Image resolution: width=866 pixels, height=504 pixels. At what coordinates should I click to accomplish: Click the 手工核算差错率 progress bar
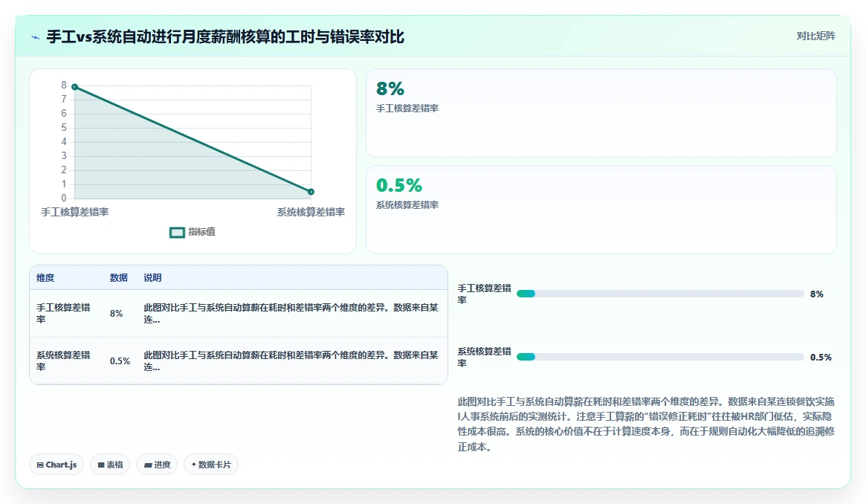660,294
